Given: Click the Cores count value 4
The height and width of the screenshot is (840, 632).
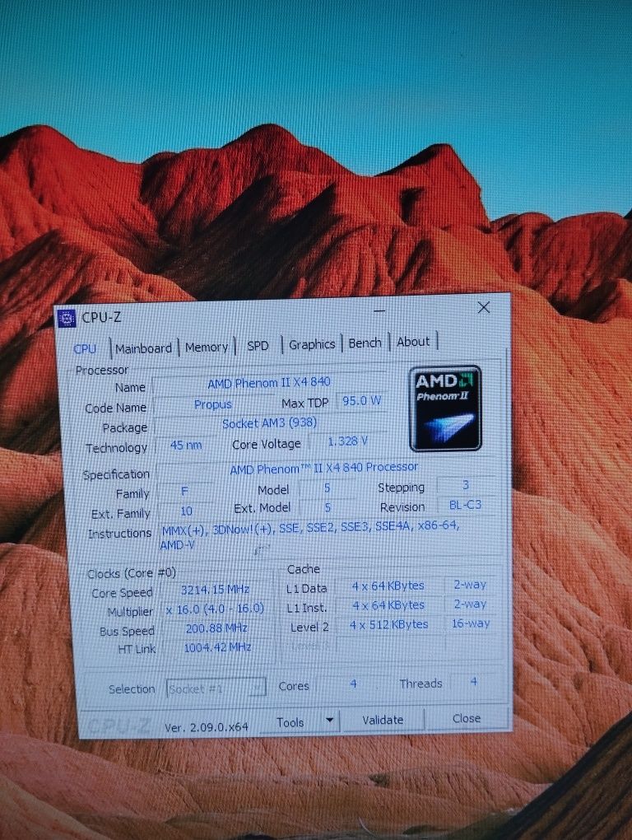Looking at the screenshot, I should coord(353,684).
